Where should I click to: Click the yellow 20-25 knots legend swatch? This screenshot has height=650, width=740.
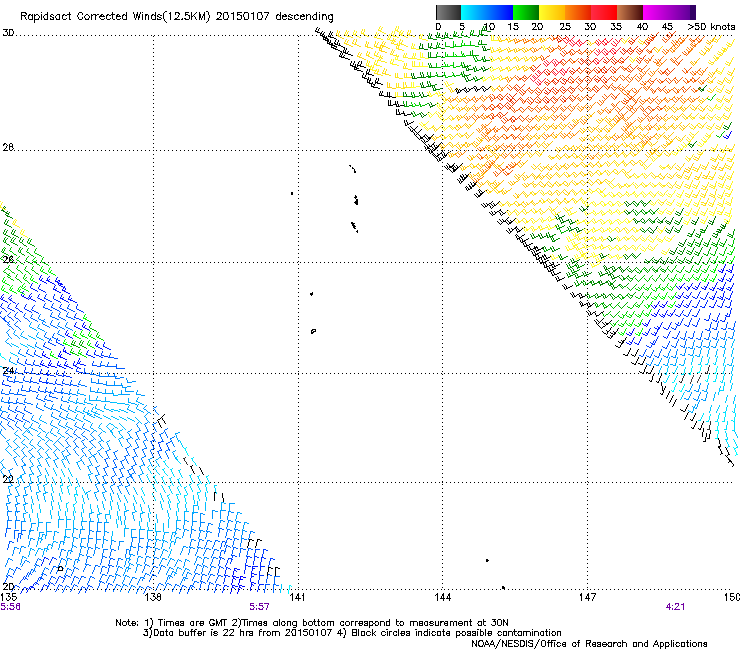click(552, 12)
